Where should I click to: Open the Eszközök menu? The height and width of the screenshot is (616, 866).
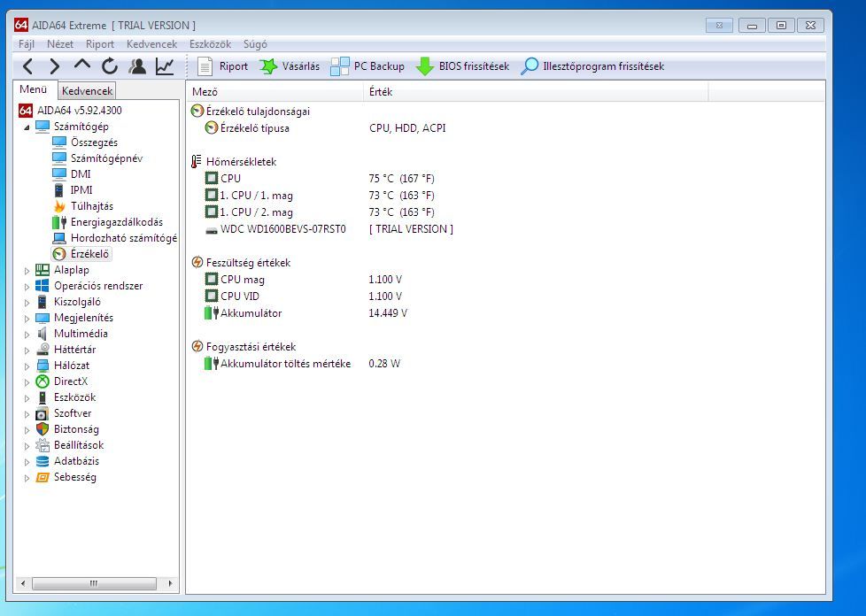[210, 44]
